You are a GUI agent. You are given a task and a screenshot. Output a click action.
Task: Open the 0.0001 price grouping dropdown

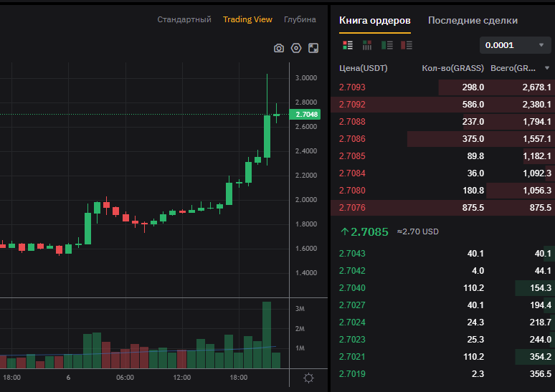pyautogui.click(x=515, y=45)
